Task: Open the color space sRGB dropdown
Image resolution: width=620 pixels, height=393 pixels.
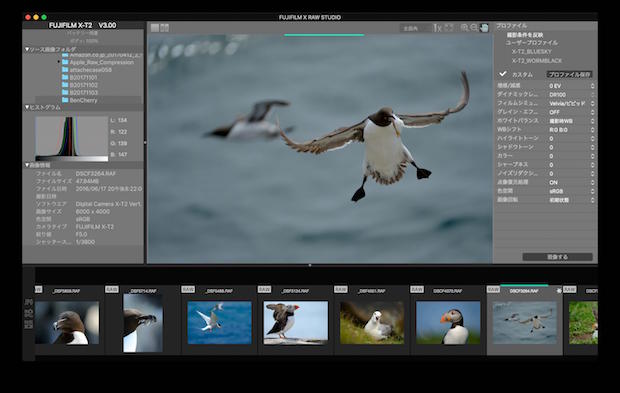Action: tap(571, 191)
